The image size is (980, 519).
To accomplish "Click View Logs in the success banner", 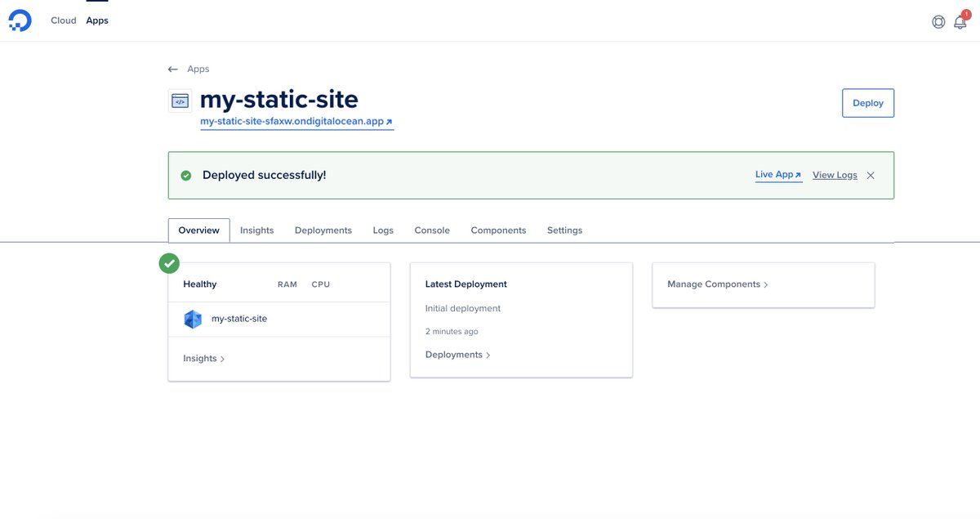I will click(x=835, y=174).
